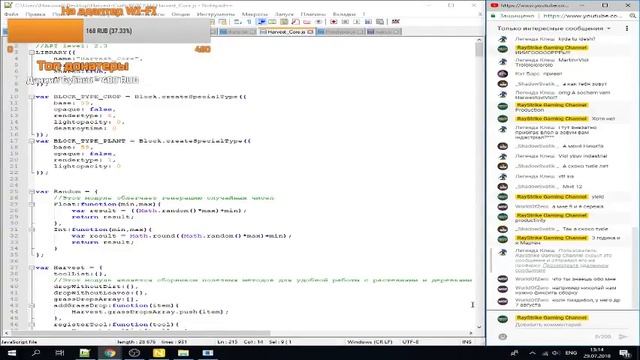
Task: Show hidden system tray icons chevron
Action: [x=532, y=353]
